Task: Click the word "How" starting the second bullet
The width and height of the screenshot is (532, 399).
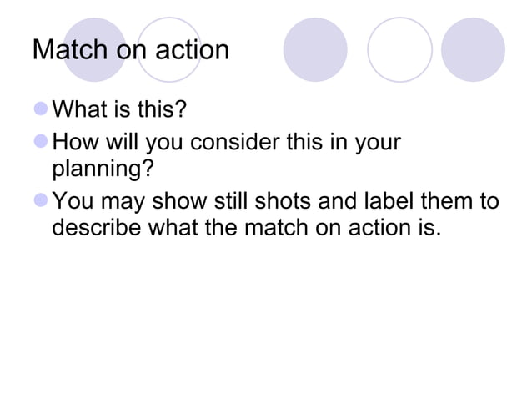Action: [73, 143]
